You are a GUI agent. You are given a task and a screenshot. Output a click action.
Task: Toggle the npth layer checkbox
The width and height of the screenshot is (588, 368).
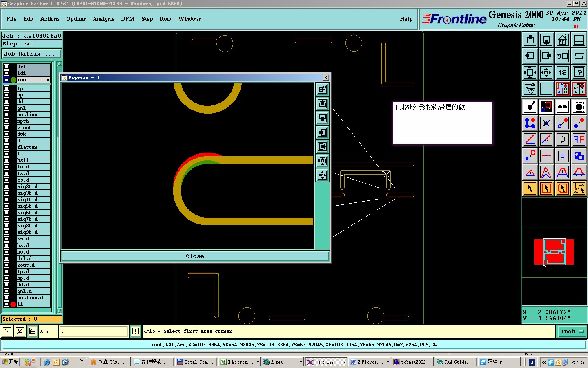pos(7,121)
